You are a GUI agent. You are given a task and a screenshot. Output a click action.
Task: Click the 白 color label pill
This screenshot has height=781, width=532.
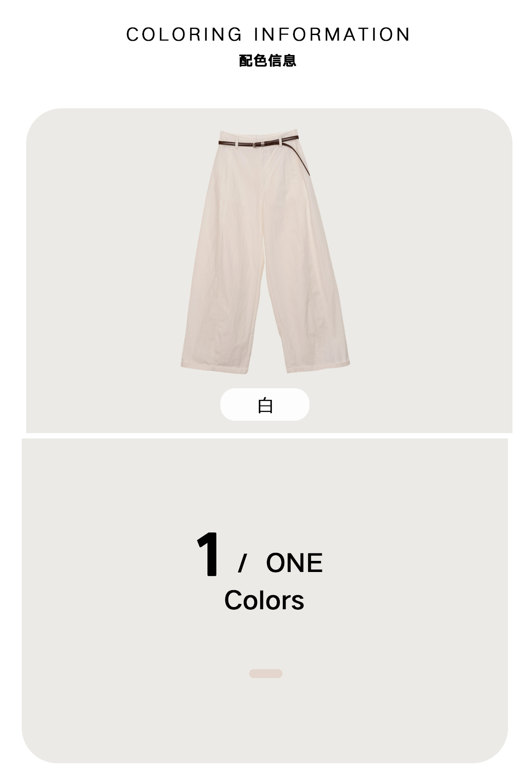pos(265,405)
